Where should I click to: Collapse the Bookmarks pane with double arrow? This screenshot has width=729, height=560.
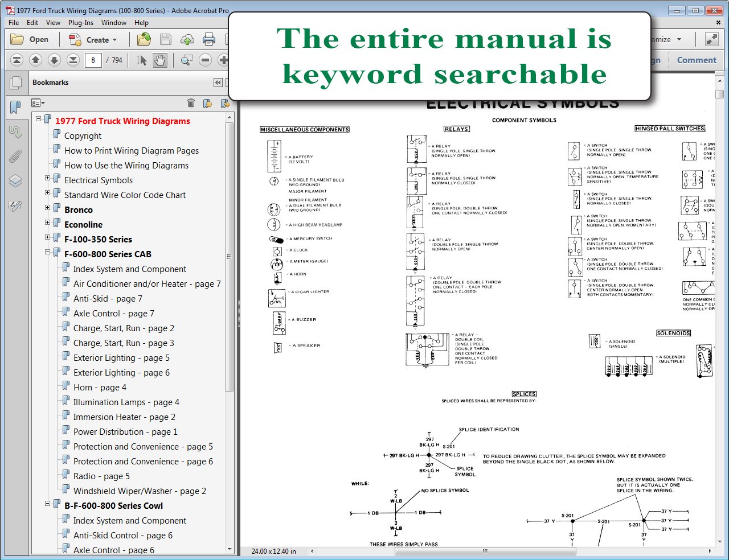tap(218, 83)
